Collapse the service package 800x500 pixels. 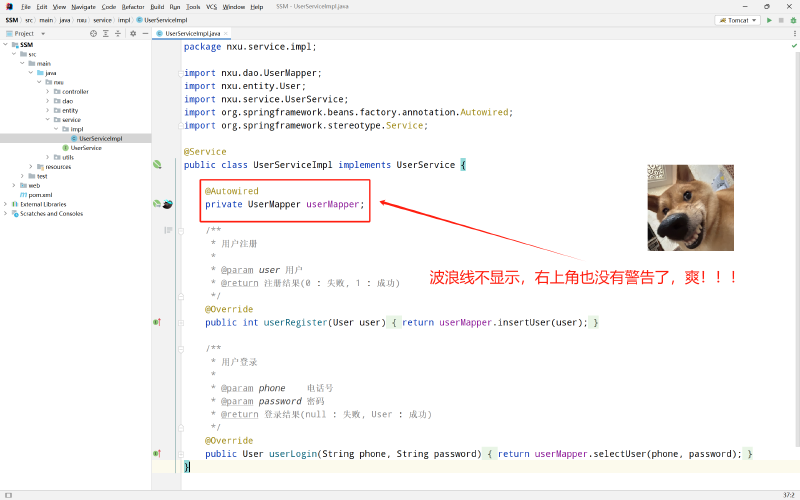click(x=48, y=119)
